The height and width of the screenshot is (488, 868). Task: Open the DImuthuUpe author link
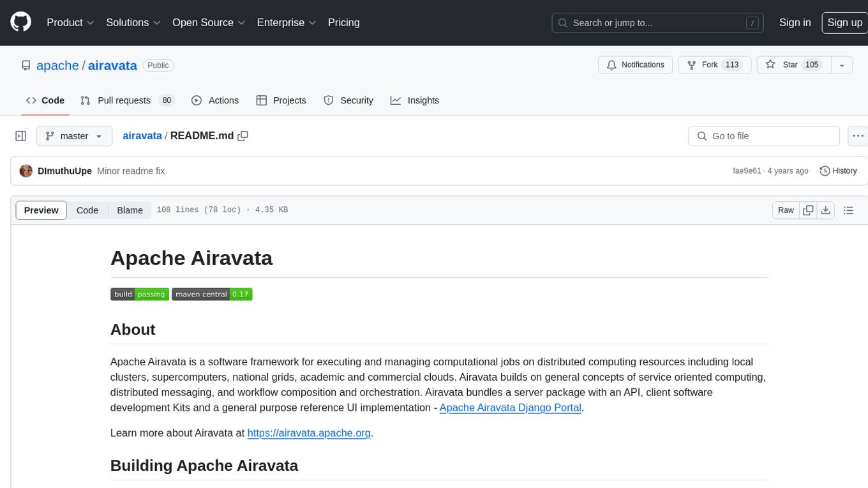(x=64, y=171)
